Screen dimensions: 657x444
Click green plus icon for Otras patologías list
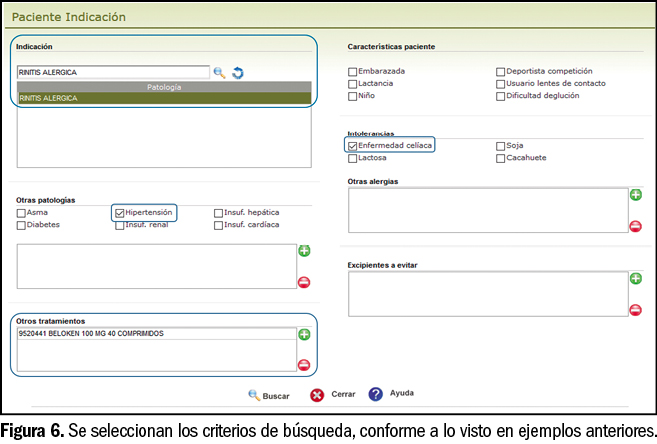(x=304, y=251)
